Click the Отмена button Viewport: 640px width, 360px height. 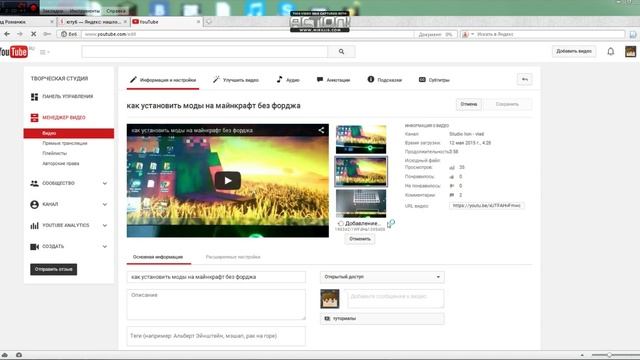coord(469,104)
